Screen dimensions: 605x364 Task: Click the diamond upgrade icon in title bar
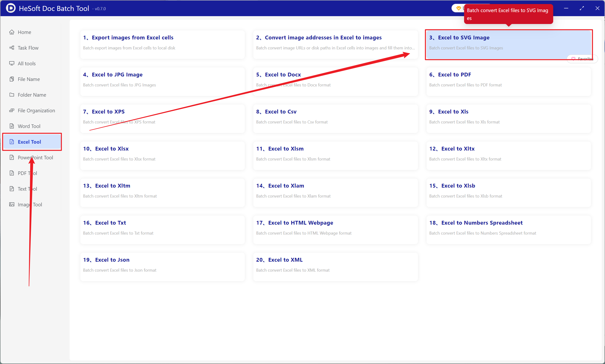point(458,8)
